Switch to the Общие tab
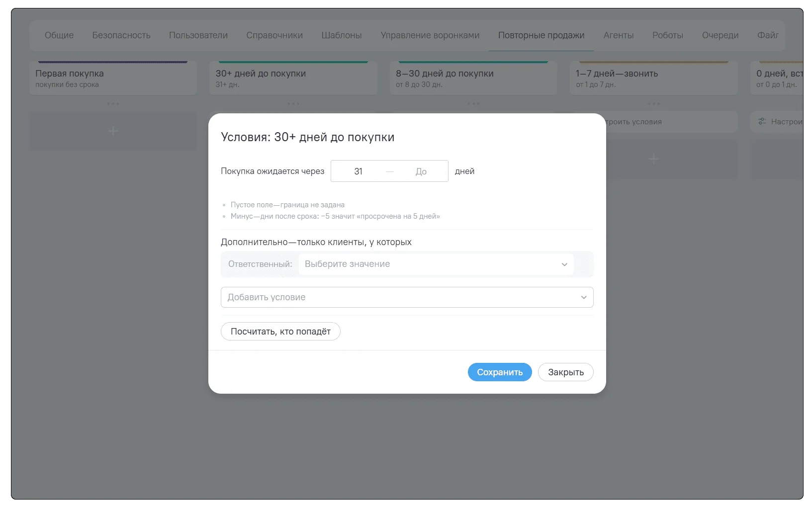The image size is (812, 508). click(59, 35)
